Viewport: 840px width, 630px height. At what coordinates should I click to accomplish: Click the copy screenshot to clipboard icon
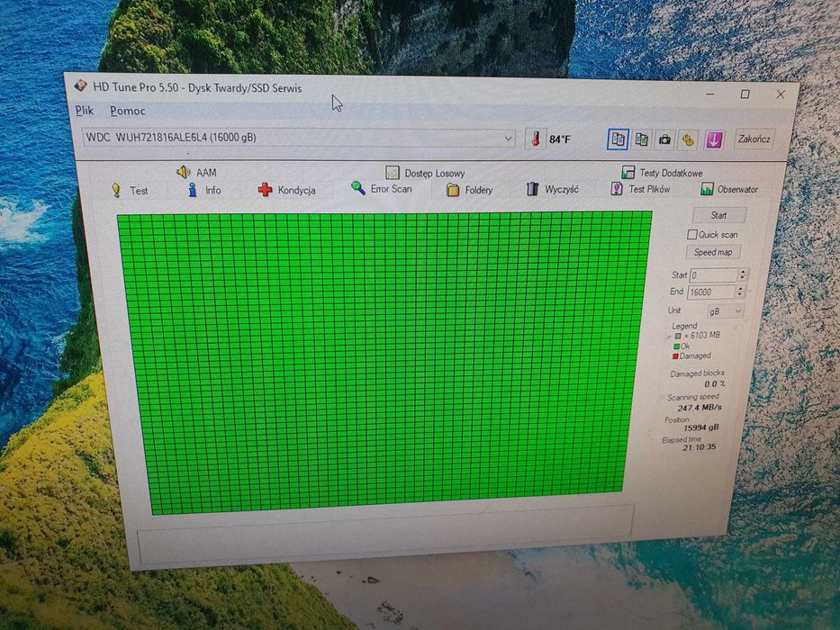tap(641, 139)
